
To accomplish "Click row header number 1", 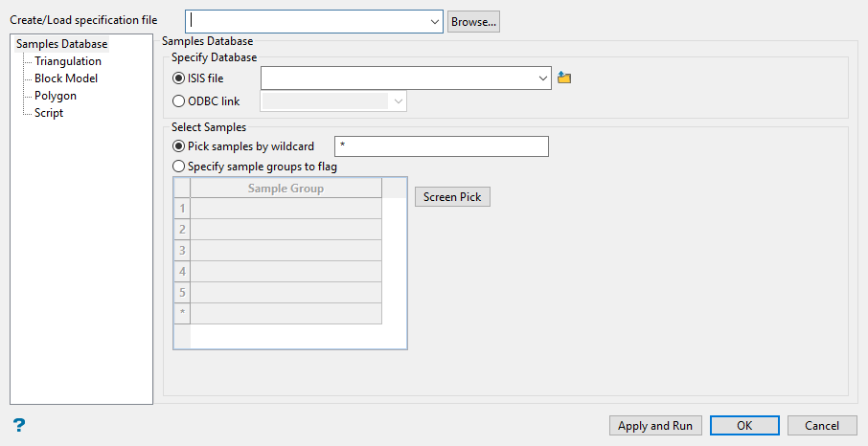I will click(182, 209).
